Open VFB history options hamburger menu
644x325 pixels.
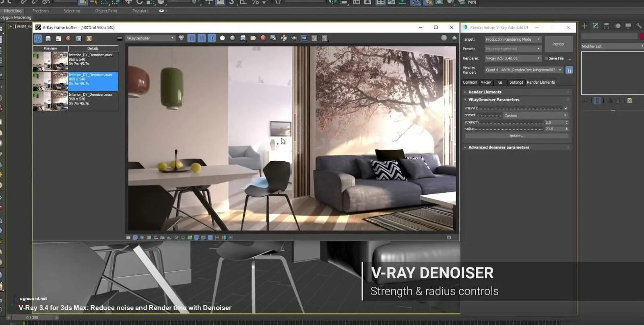(120, 39)
